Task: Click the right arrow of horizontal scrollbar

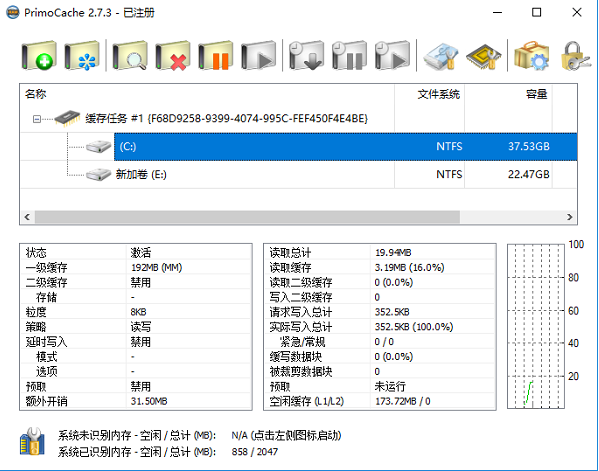Action: (x=570, y=217)
